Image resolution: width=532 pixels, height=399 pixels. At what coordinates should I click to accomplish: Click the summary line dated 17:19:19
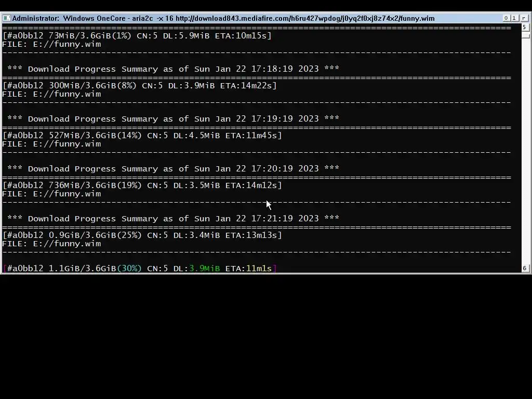173,119
